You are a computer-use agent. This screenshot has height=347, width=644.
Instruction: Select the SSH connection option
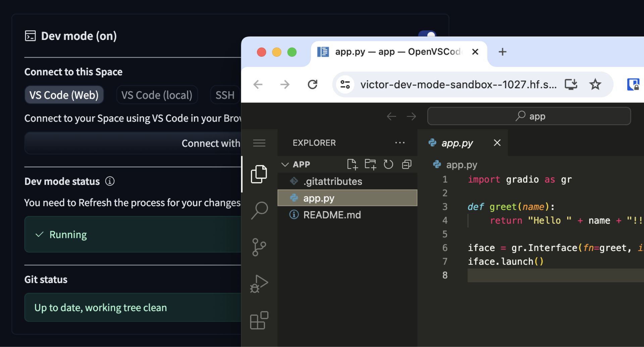coord(225,95)
